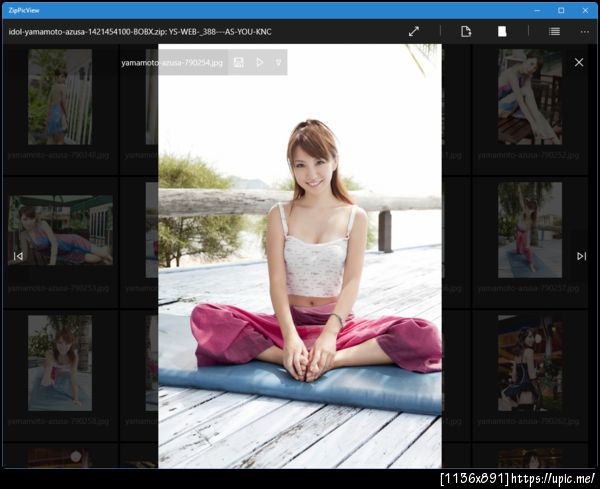Screen dimensions: 600x489
Task: Go to the previous image arrow
Action: click(18, 256)
